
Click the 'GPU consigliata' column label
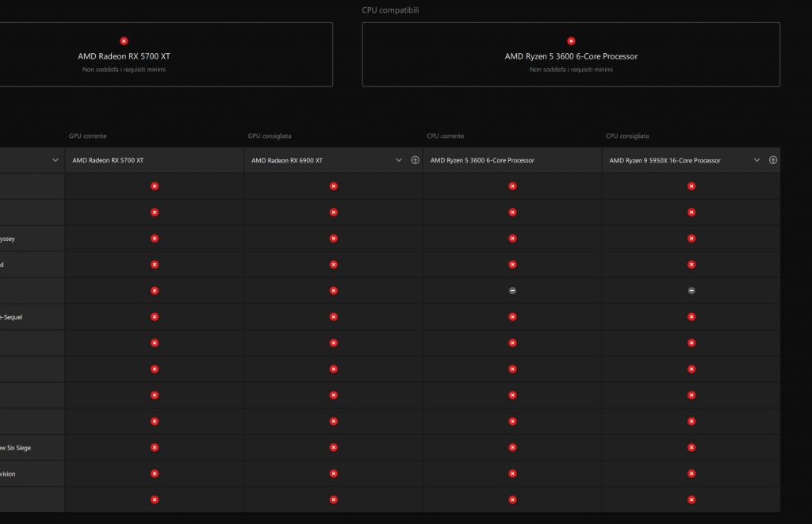pyautogui.click(x=270, y=136)
